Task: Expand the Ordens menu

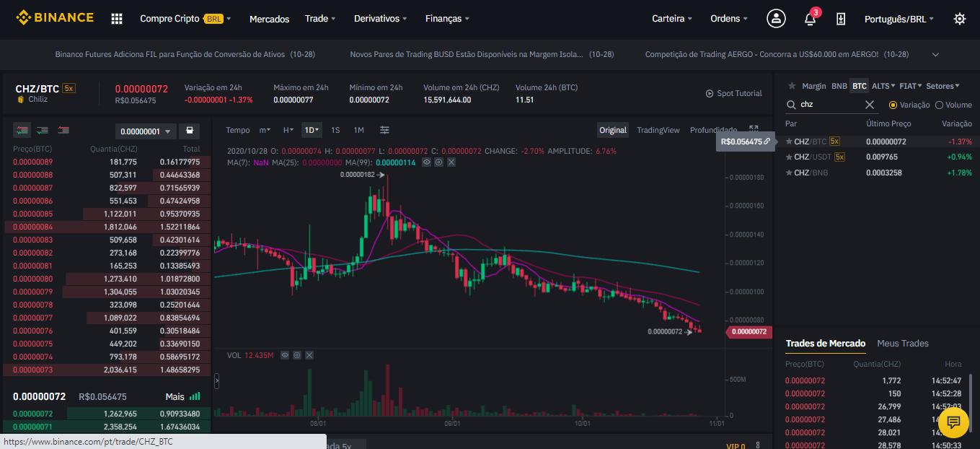Action: (729, 19)
